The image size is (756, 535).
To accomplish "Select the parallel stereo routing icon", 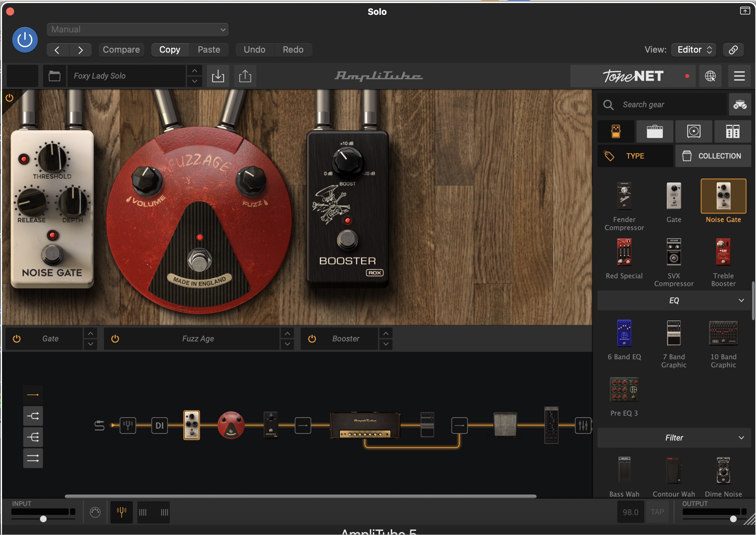I will click(x=33, y=458).
